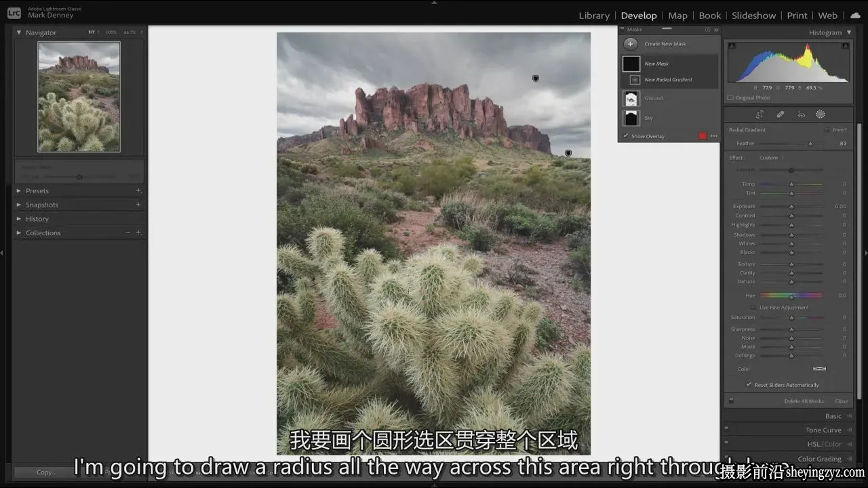Select the Masking tool dotted-circle icon

820,115
